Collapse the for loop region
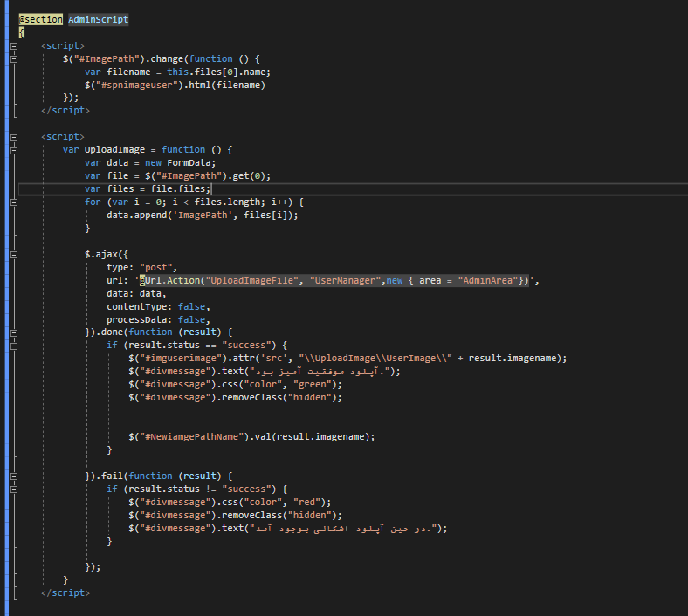This screenshot has height=616, width=688. pyautogui.click(x=14, y=202)
